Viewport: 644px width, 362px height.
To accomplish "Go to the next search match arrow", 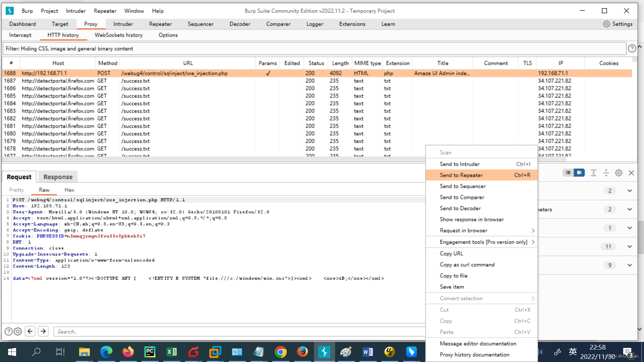I will point(43,331).
